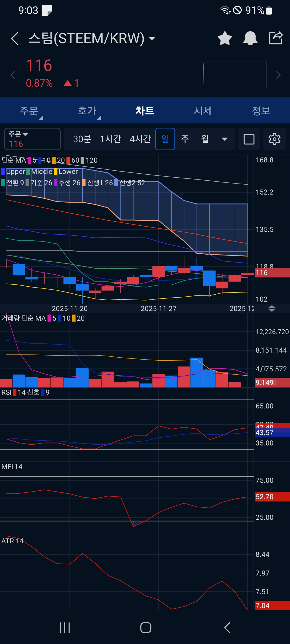Switch to the 주문 tab
This screenshot has height=644, width=290.
[x=29, y=111]
